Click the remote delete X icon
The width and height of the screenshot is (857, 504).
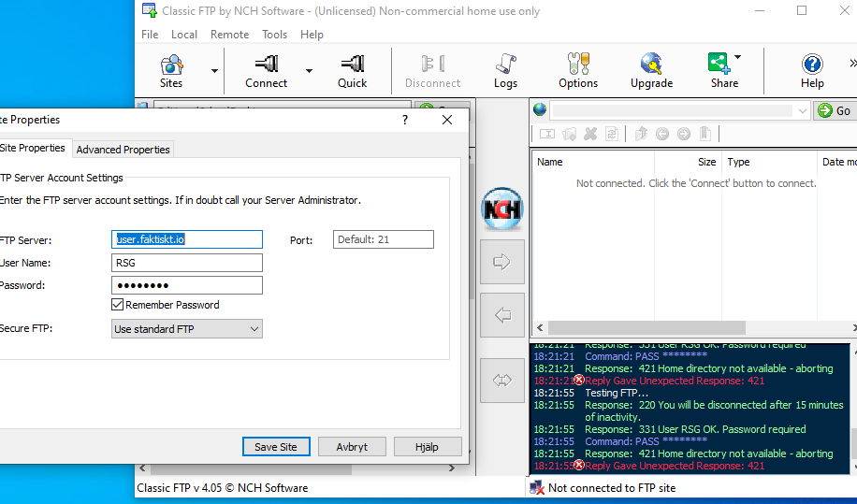[x=590, y=134]
